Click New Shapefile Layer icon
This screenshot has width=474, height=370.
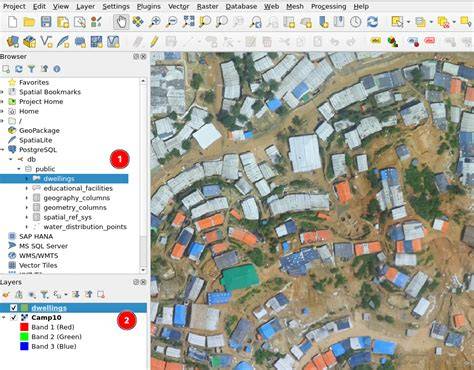[x=46, y=42]
